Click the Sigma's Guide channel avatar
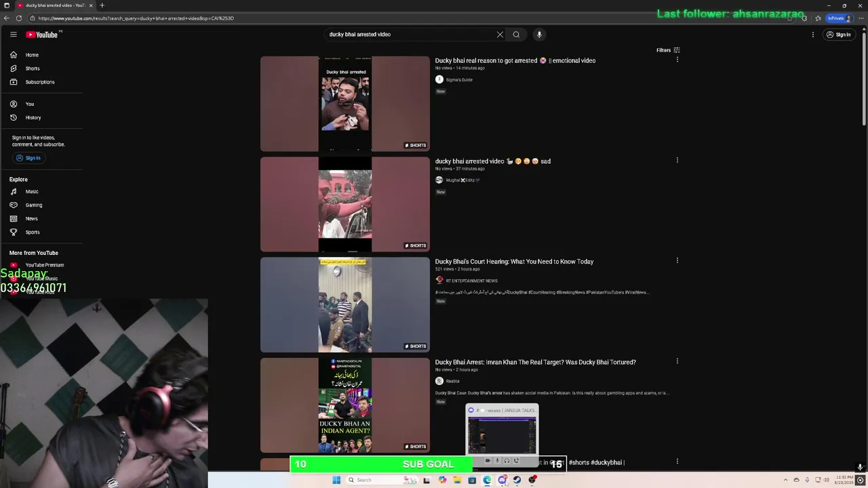This screenshot has width=868, height=488. (439, 79)
